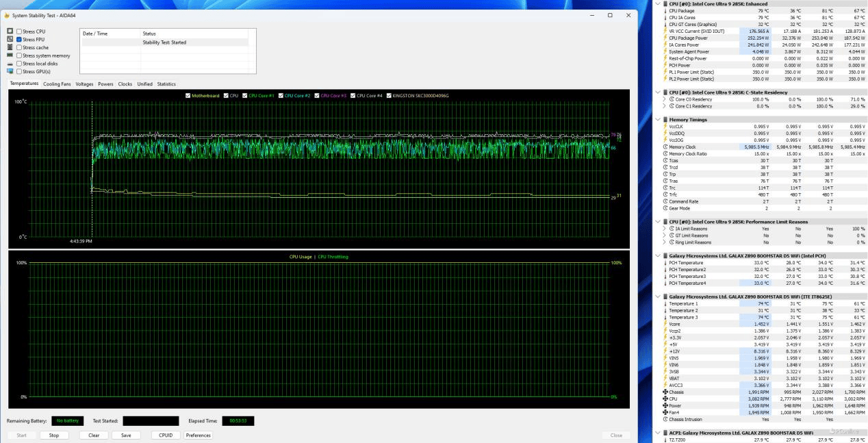Click the AIDA64 flame icon in title bar

point(6,15)
